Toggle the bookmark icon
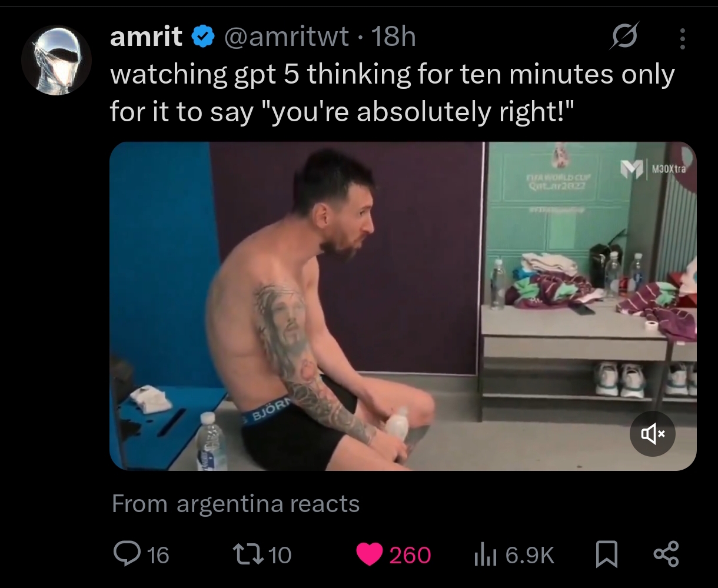The width and height of the screenshot is (718, 588). (x=605, y=554)
